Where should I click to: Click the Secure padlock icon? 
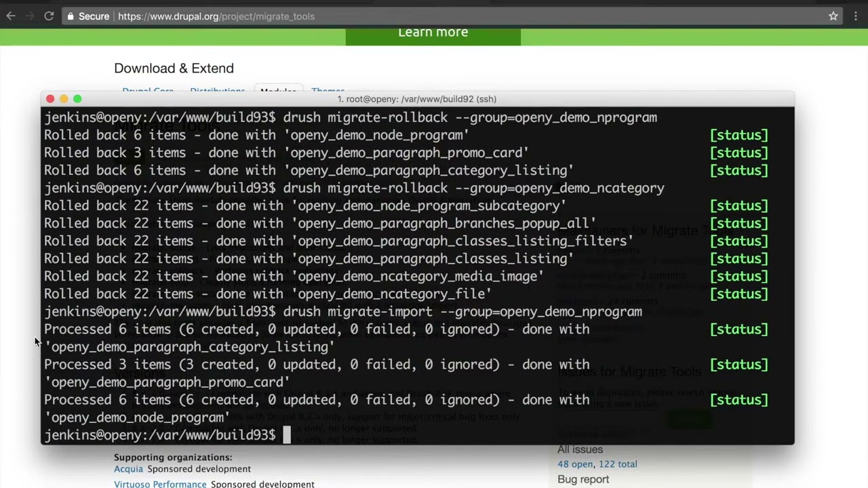(x=71, y=16)
